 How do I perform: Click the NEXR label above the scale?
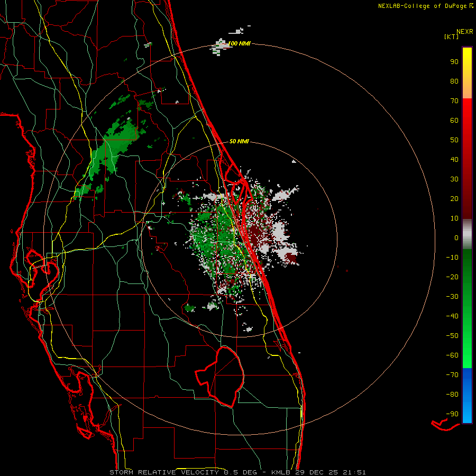click(x=464, y=31)
